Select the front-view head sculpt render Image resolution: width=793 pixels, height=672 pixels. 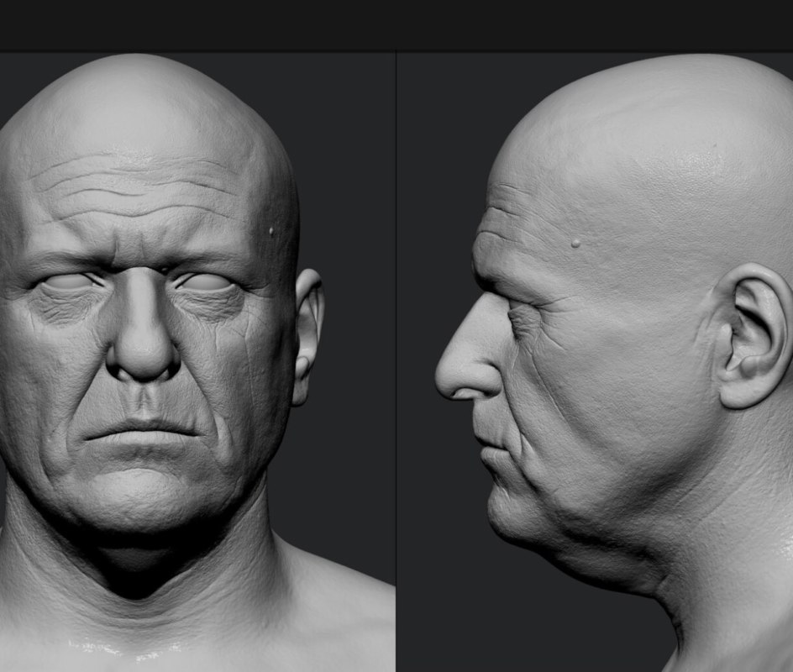(x=197, y=361)
